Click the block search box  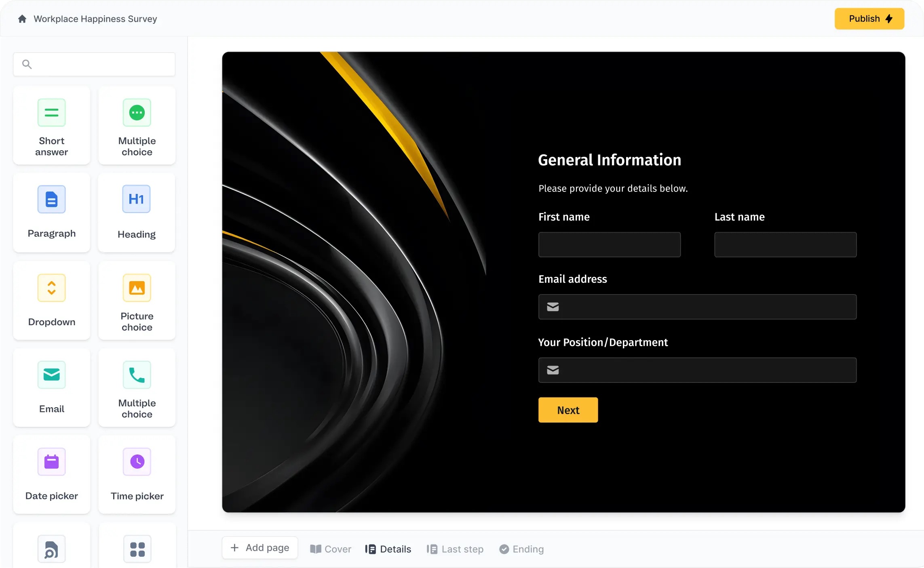(94, 64)
